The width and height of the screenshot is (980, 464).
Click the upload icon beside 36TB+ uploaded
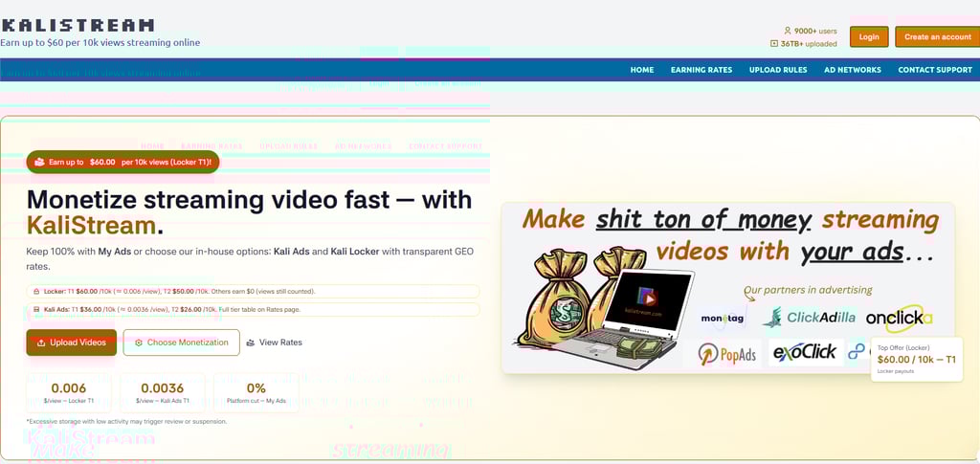click(774, 44)
